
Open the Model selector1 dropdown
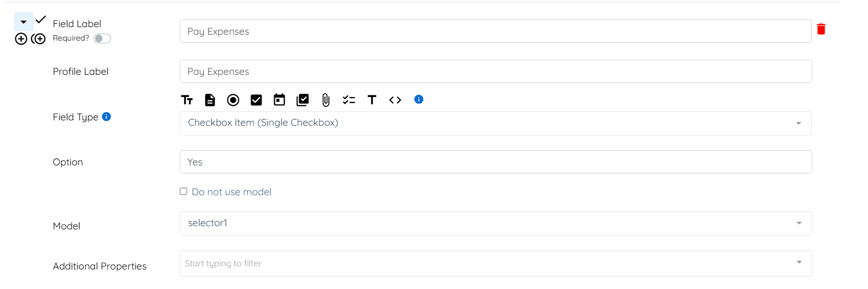click(495, 223)
